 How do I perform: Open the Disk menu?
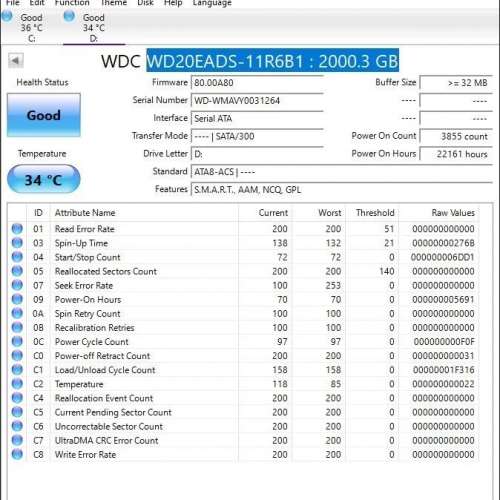tap(146, 3)
